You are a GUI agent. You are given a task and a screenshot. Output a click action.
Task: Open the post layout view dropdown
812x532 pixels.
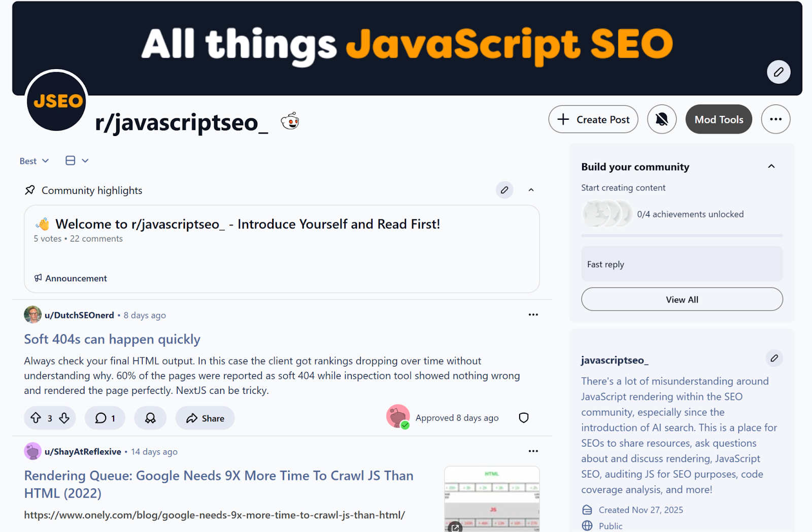pyautogui.click(x=76, y=160)
